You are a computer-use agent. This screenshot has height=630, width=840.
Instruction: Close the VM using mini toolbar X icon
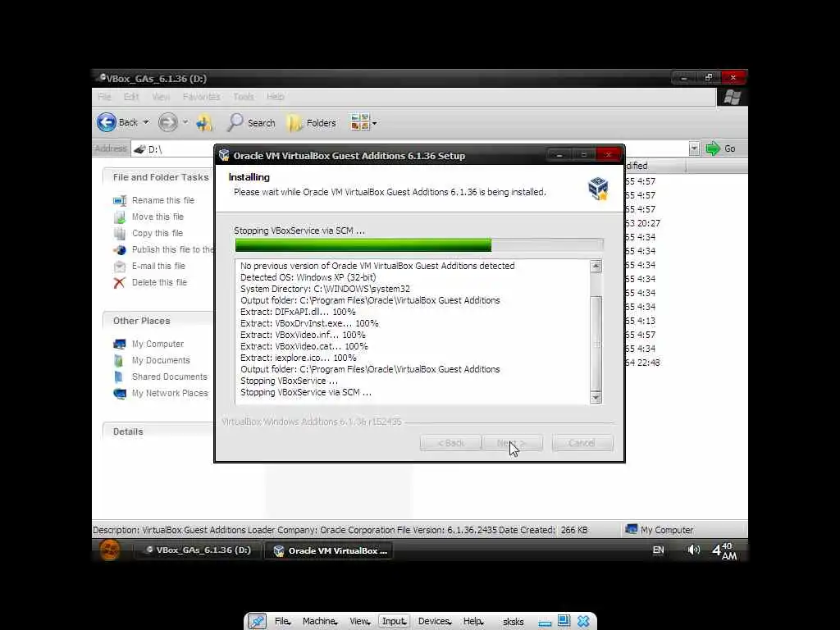pos(583,621)
